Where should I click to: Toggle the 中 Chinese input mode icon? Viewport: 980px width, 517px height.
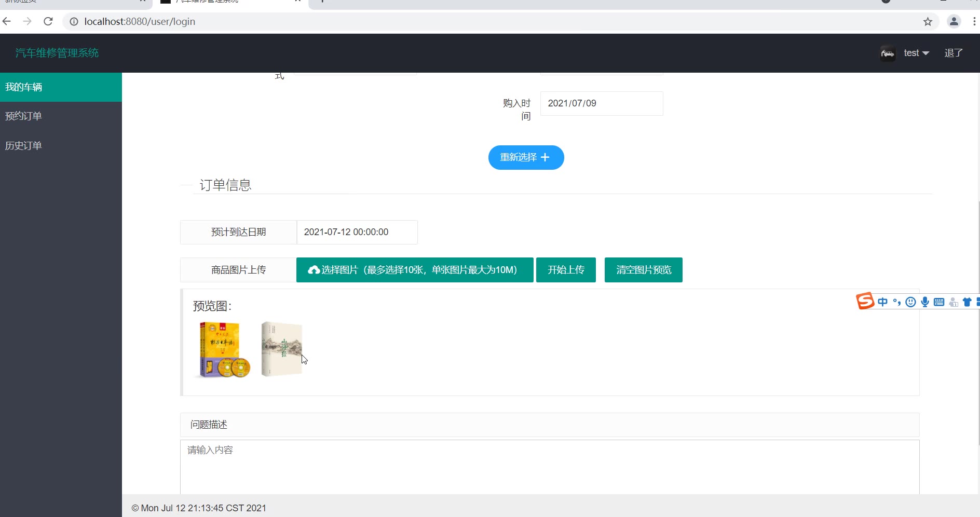coord(882,302)
